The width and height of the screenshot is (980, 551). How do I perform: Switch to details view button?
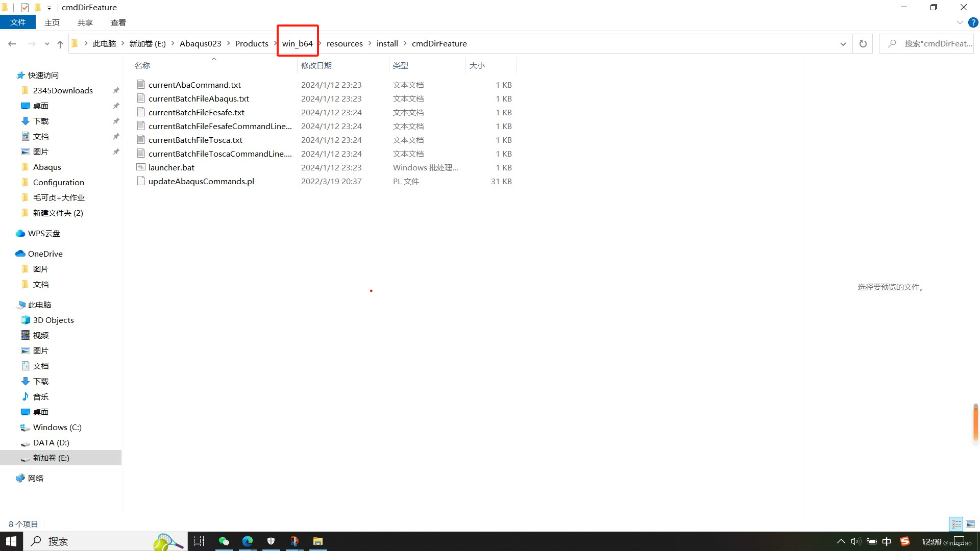pos(957,524)
